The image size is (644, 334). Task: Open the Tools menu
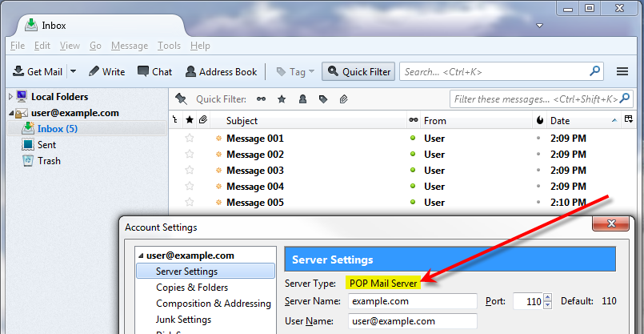169,46
